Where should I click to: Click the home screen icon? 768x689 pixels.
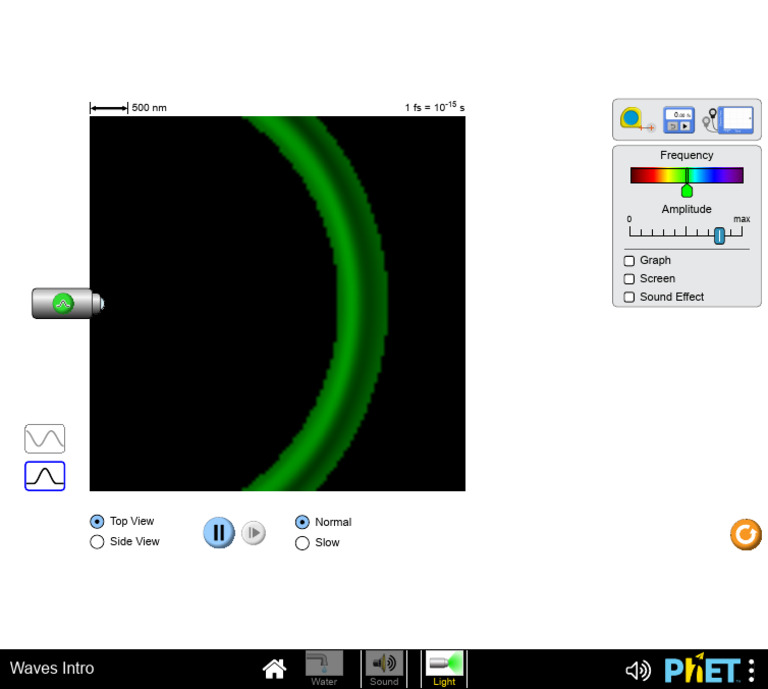coord(274,669)
